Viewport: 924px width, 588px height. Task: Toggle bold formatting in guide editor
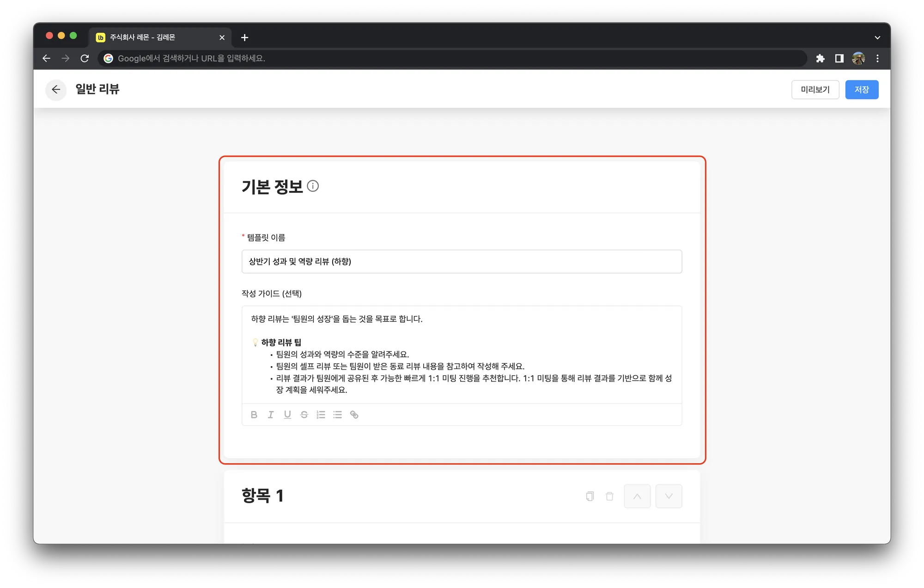pos(254,415)
